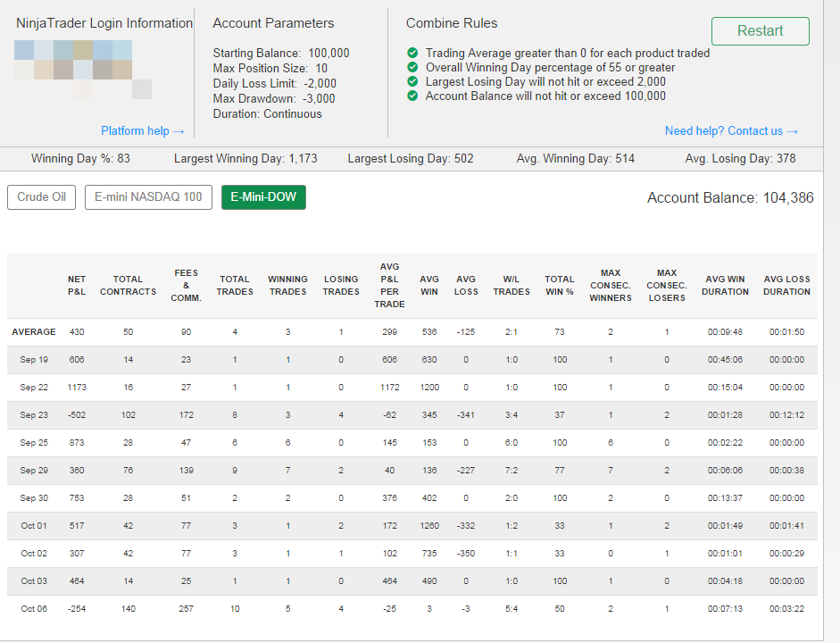Click the check icon for Largest Losing Day rule
Viewport: 840px width, 643px height.
point(412,81)
